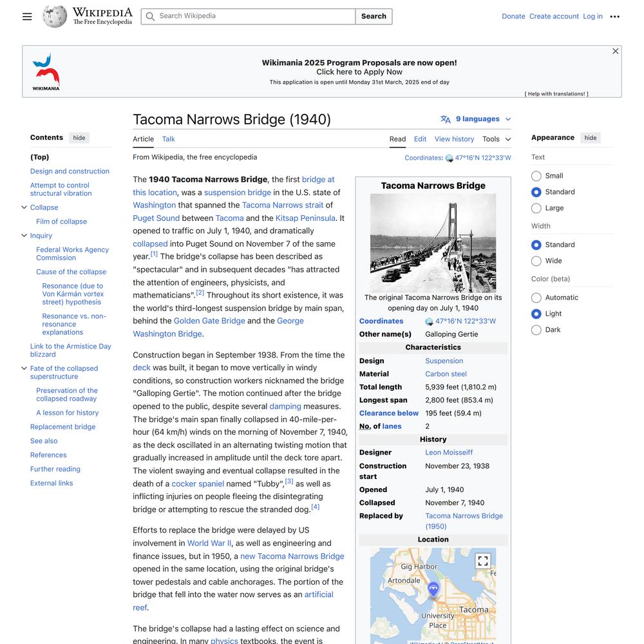
Task: Go to (Top) in contents
Action: click(x=39, y=157)
